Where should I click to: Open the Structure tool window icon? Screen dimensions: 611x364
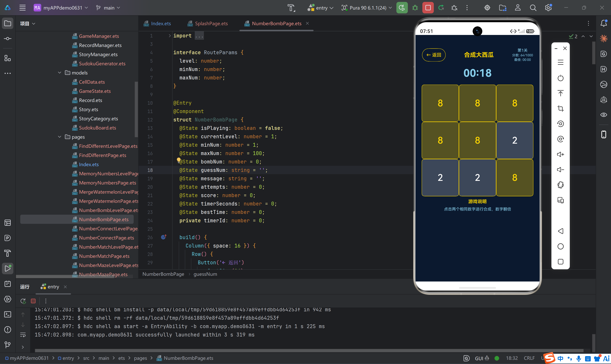click(x=8, y=58)
